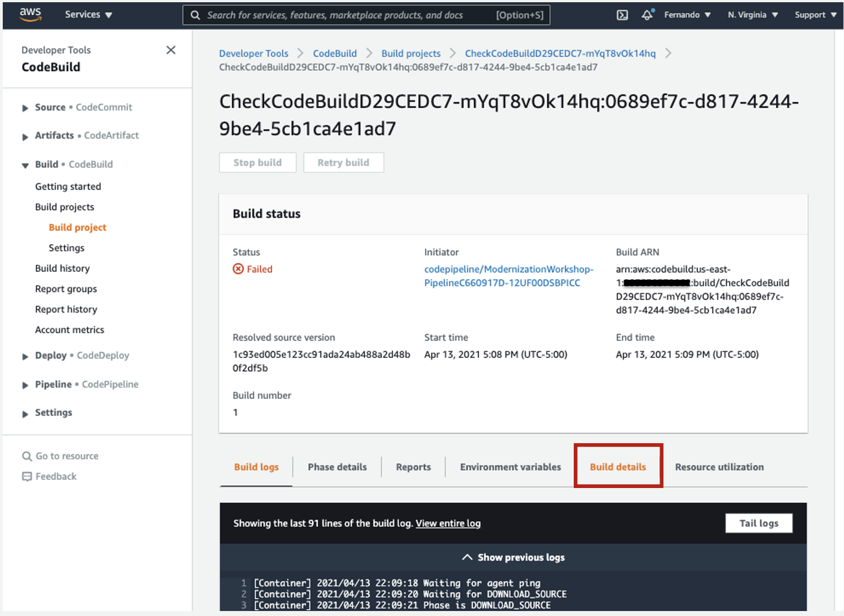Screen dimensions: 844x616
Task: Collapse the Build CodeBuild section
Action: [x=25, y=165]
